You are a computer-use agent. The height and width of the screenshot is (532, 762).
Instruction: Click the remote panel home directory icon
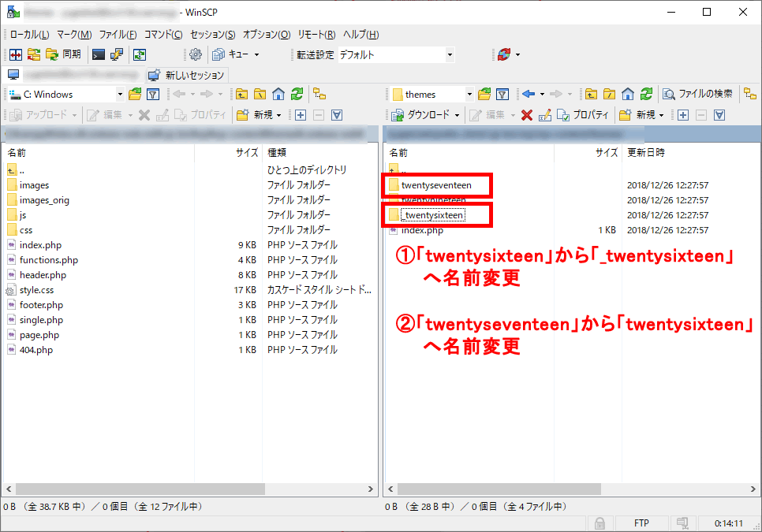pyautogui.click(x=627, y=94)
